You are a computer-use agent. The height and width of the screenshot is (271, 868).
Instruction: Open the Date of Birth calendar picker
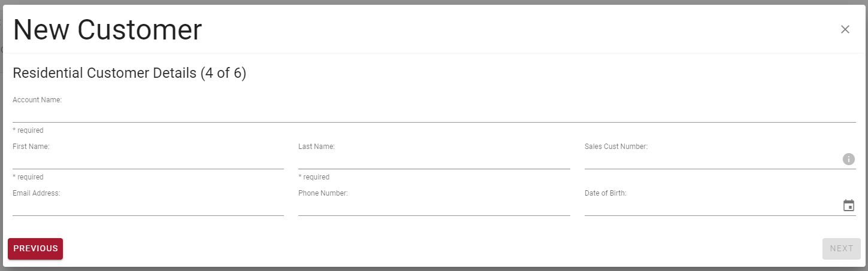(x=848, y=206)
